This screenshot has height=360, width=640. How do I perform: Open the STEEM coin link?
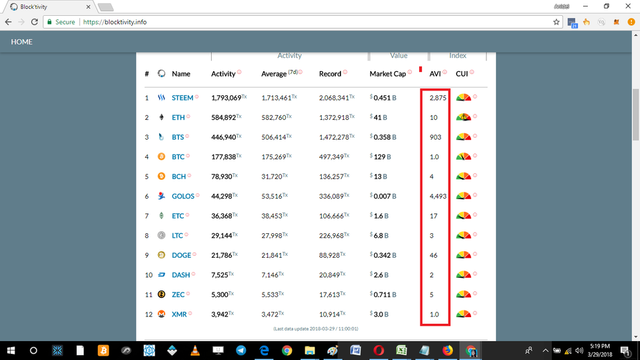click(182, 98)
